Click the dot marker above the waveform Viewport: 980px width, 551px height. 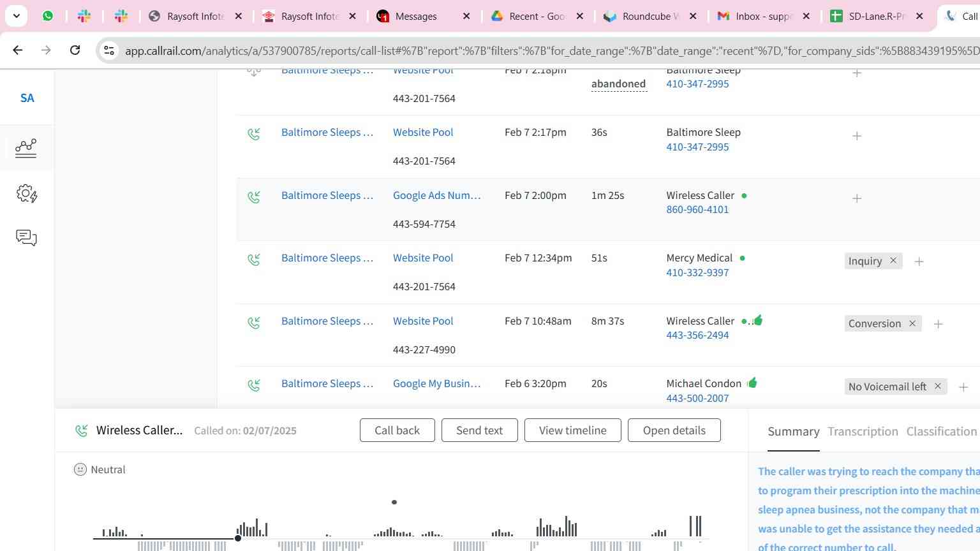click(394, 502)
